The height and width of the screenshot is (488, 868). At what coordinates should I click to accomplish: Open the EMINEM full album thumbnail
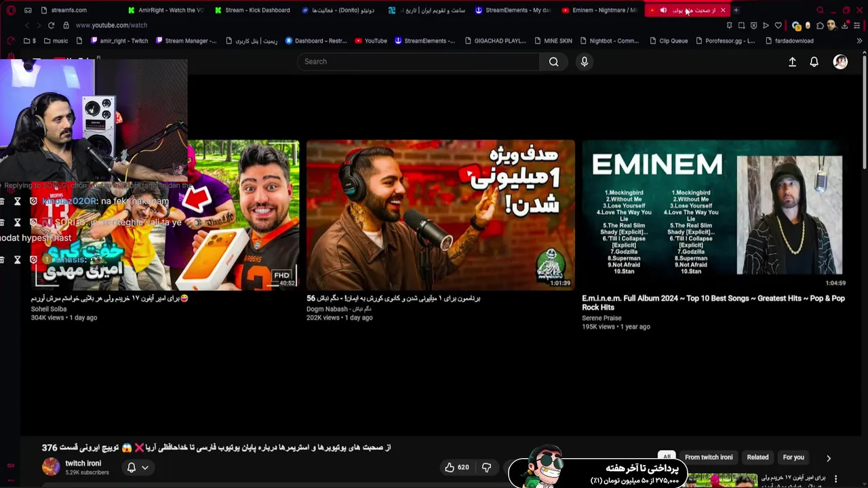tap(715, 215)
